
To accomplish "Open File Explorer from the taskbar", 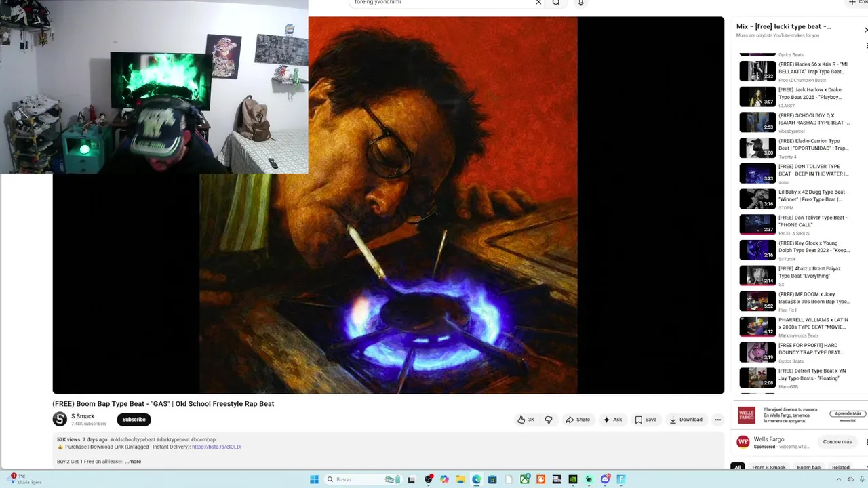I will tap(460, 479).
